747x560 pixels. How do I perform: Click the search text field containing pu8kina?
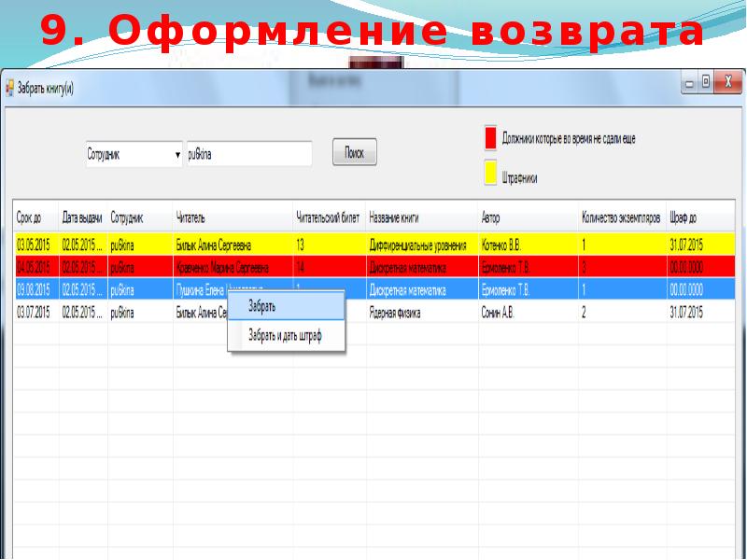tap(249, 154)
